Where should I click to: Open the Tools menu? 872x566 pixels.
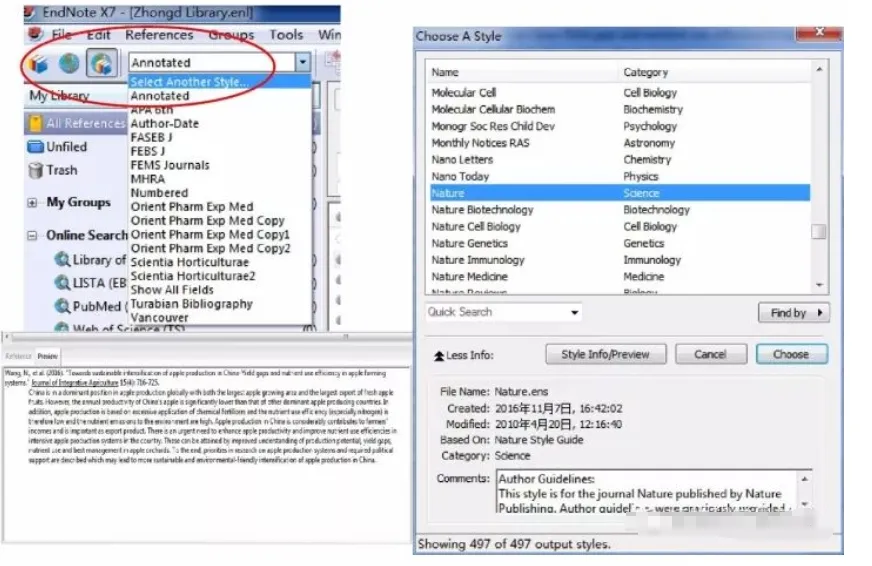[286, 35]
